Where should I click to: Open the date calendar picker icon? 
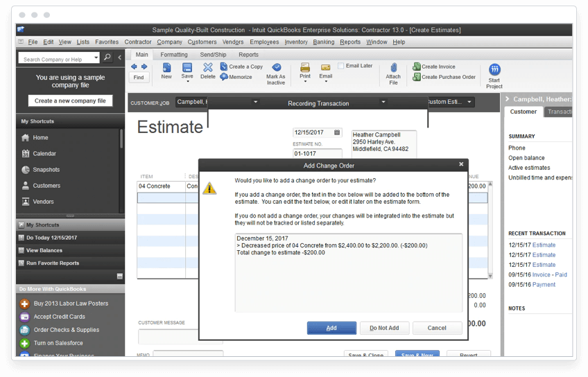337,132
